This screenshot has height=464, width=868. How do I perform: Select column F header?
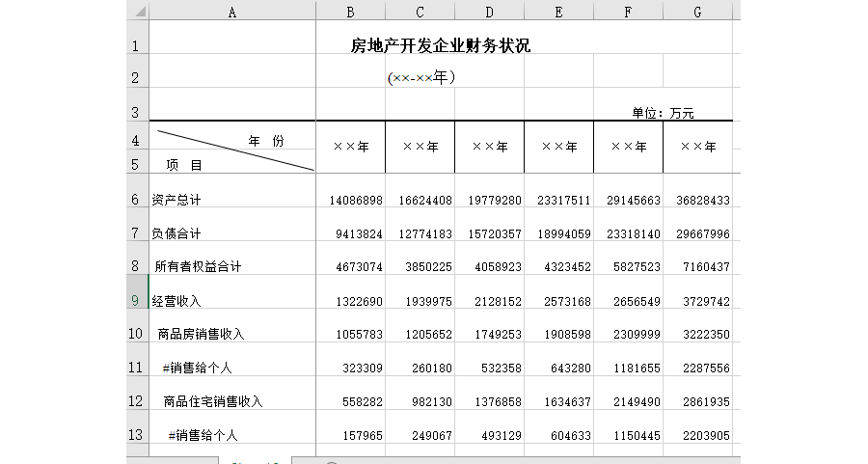(x=628, y=12)
